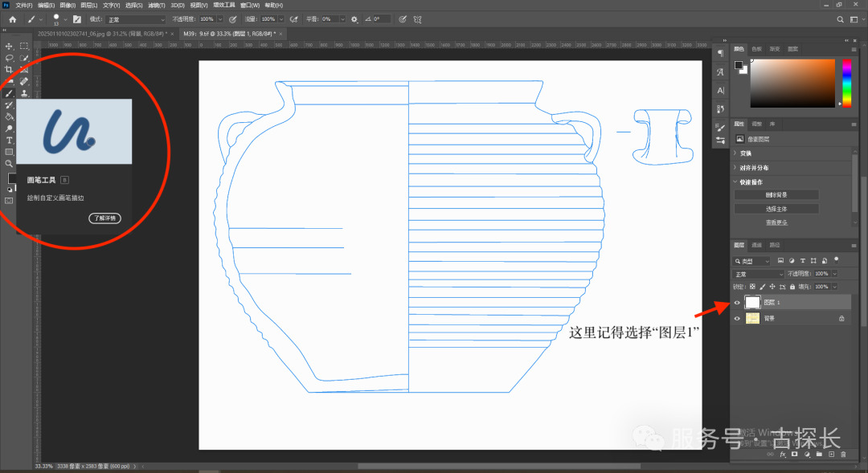Open the 平滑 smoothing dropdown

click(342, 19)
